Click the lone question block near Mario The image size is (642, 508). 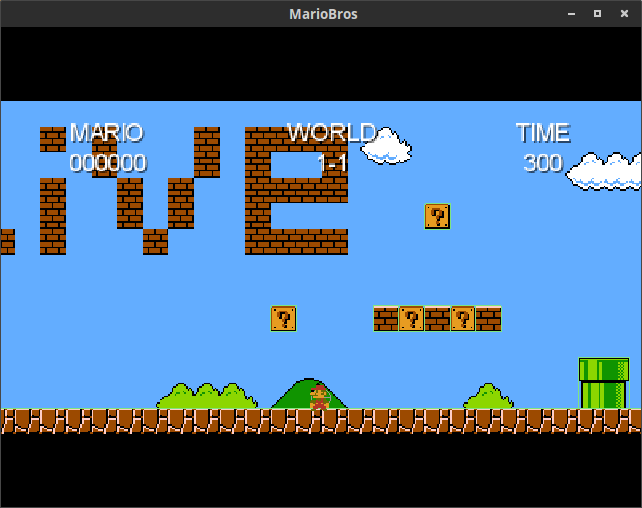283,318
